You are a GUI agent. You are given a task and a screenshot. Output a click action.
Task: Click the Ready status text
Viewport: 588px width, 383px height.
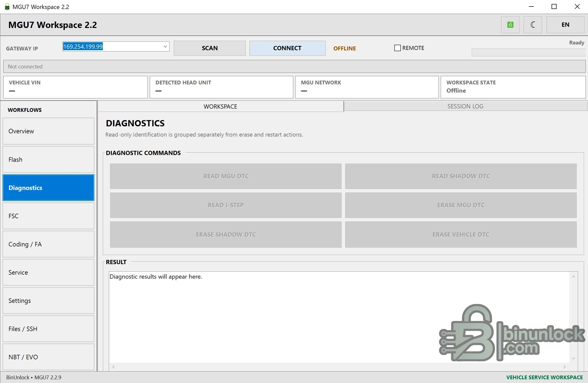click(577, 42)
